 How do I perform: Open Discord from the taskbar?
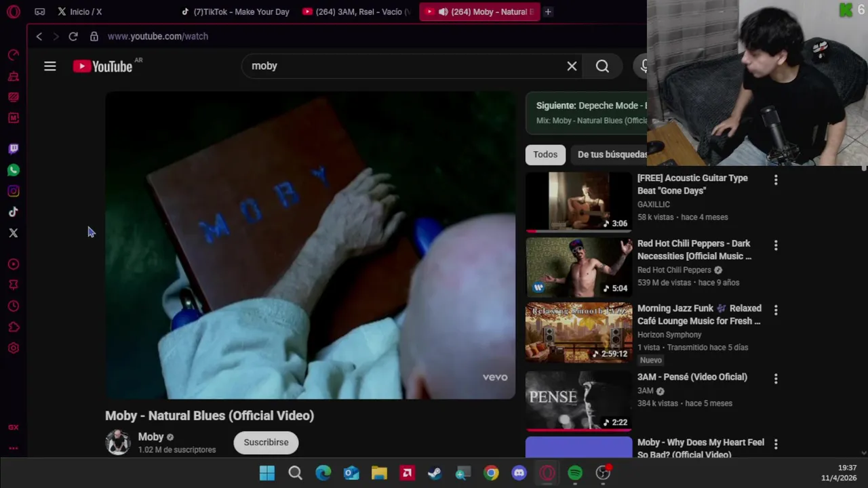pos(519,473)
